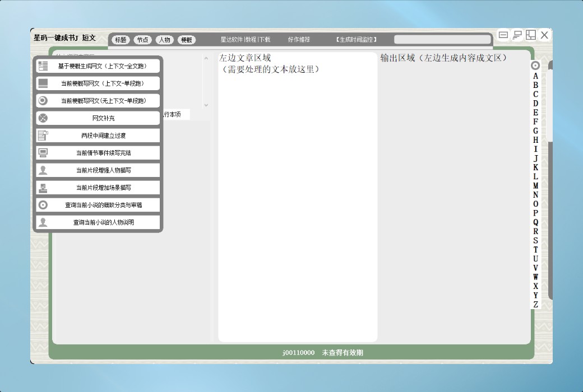
Task: Choose 查询当前小说的人物说明 from the menu
Action: click(103, 222)
